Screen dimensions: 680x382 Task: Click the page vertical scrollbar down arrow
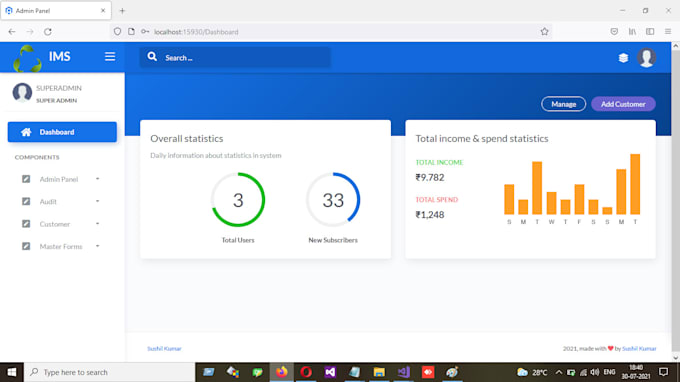click(x=676, y=358)
